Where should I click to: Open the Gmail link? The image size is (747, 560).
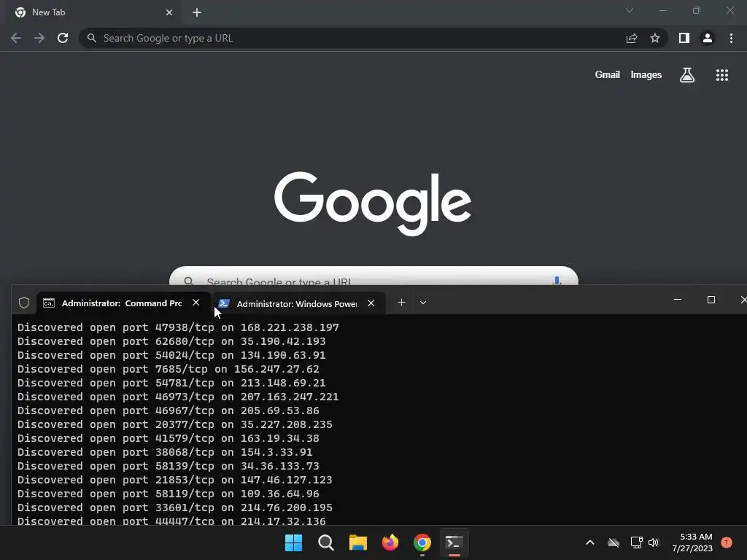click(x=608, y=75)
